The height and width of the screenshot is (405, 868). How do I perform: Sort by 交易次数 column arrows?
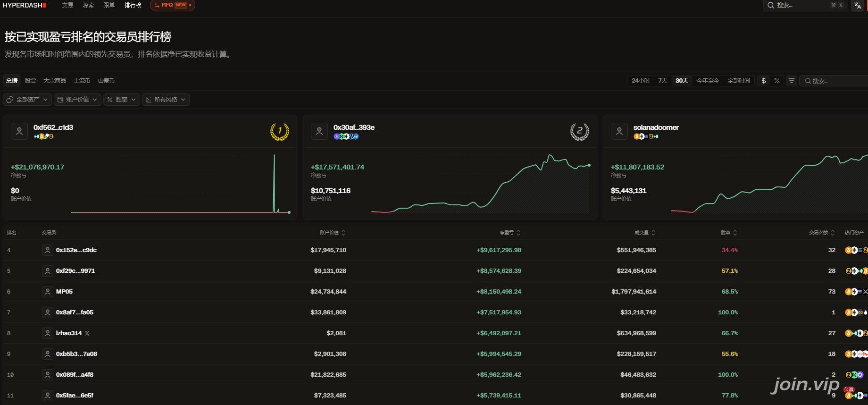point(833,233)
